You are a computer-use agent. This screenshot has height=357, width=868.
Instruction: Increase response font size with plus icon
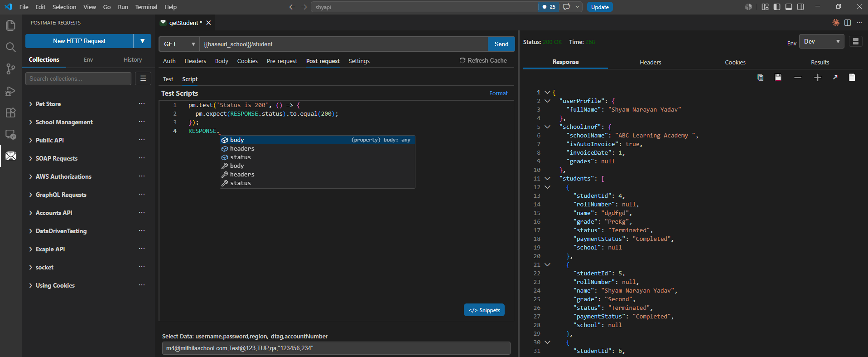click(818, 78)
